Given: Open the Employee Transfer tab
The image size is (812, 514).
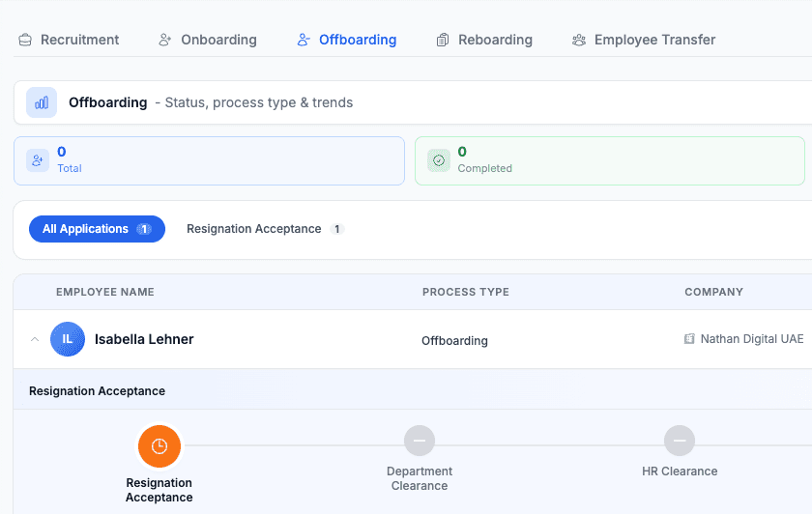Looking at the screenshot, I should tap(644, 40).
